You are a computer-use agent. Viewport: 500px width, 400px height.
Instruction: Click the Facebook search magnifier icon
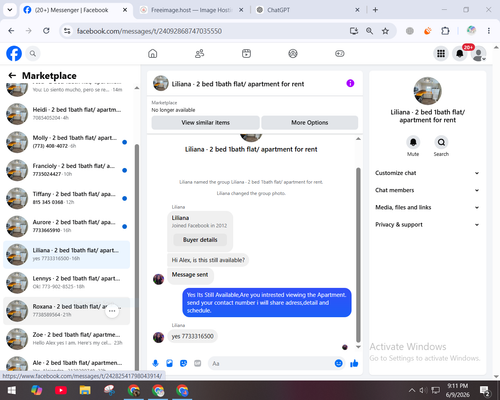pyautogui.click(x=33, y=53)
